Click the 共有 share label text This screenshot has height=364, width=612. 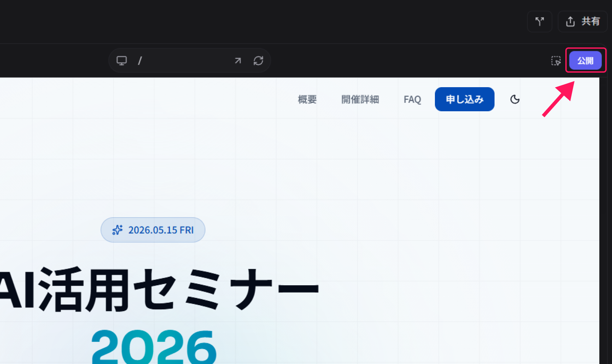(591, 21)
